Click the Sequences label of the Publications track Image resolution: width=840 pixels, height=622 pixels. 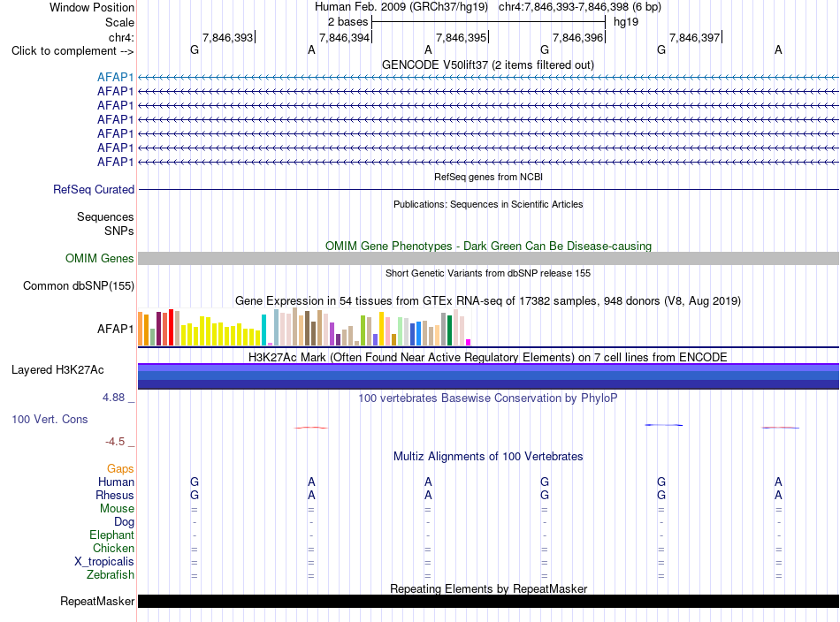(105, 216)
